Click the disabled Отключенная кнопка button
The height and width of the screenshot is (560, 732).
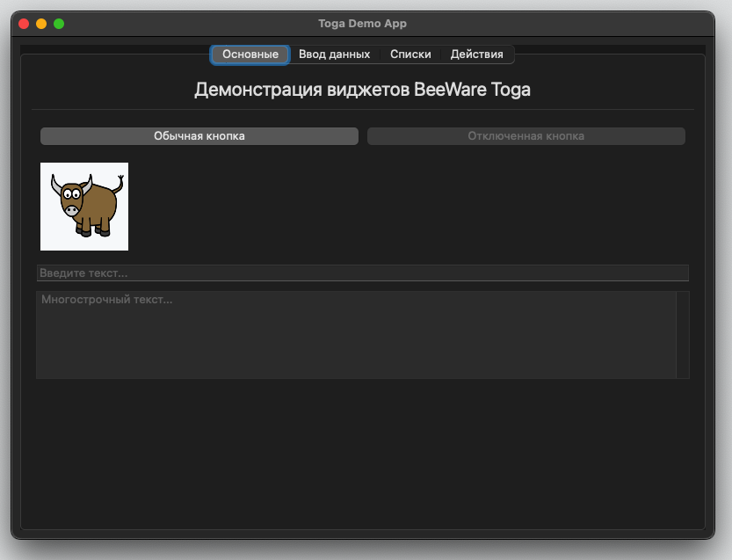point(525,135)
